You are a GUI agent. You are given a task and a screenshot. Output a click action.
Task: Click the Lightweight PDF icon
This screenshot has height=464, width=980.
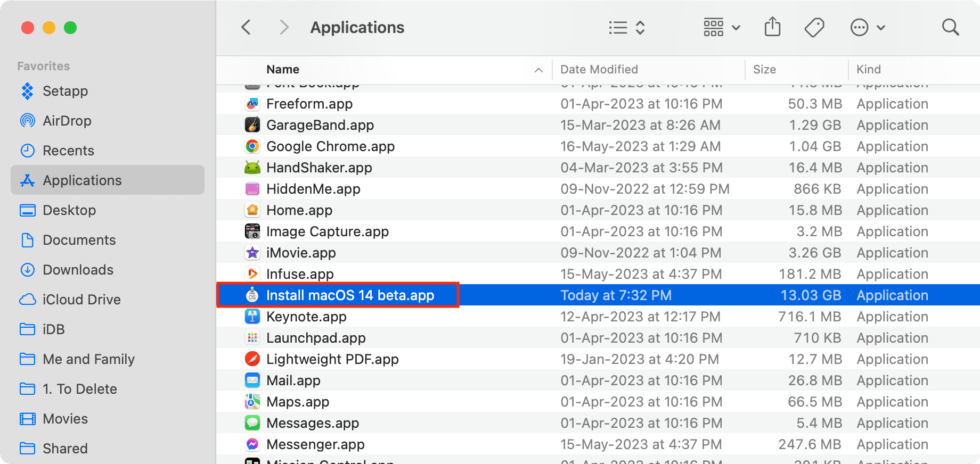(252, 359)
